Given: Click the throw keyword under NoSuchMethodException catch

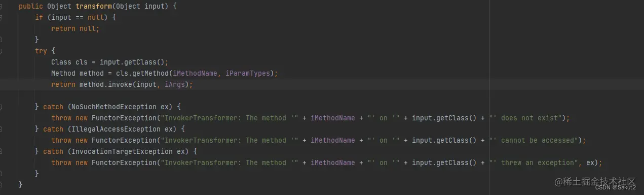Looking at the screenshot, I should pyautogui.click(x=61, y=118).
